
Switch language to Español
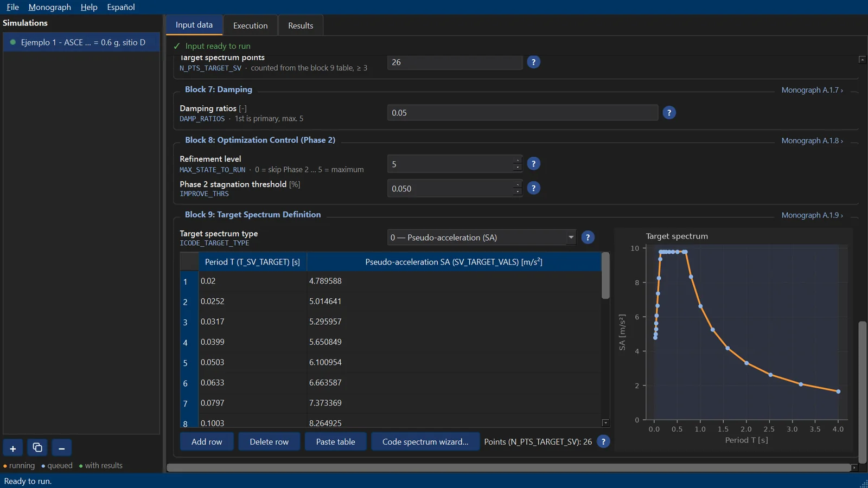121,7
